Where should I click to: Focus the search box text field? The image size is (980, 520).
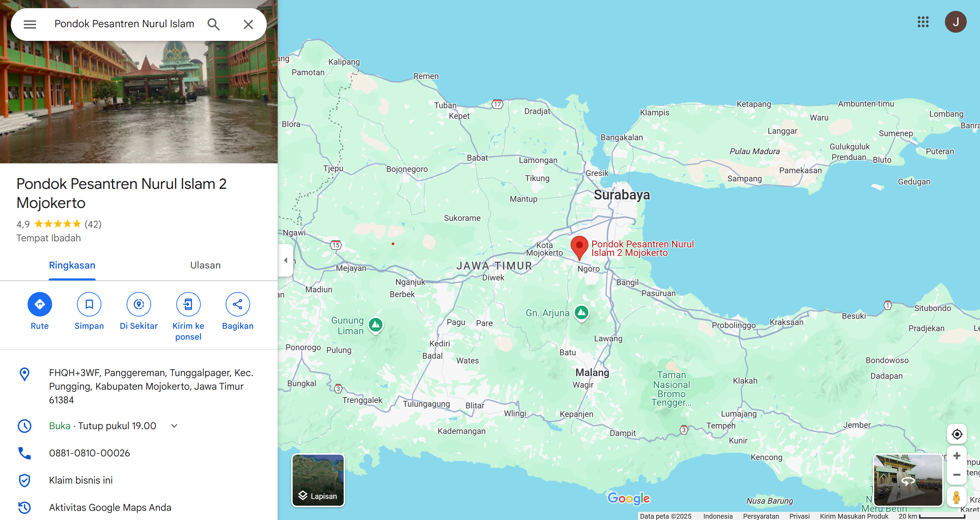[124, 24]
